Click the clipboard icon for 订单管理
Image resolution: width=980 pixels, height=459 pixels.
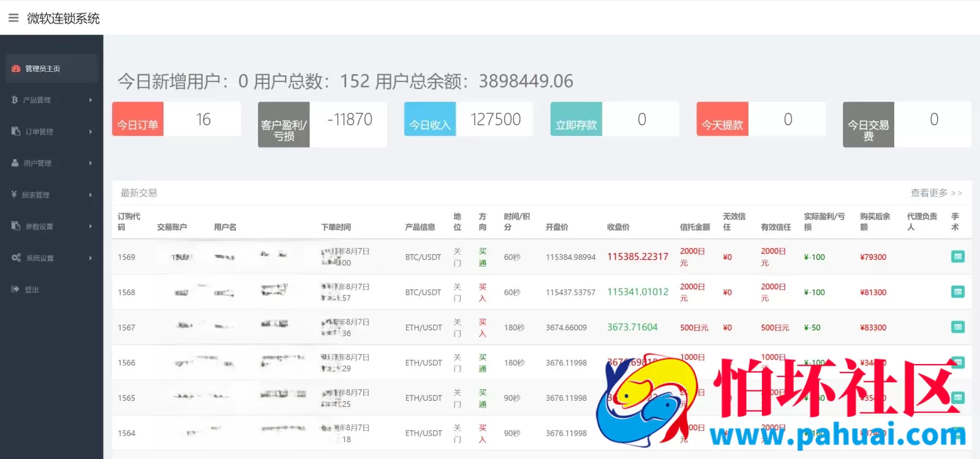pos(16,131)
